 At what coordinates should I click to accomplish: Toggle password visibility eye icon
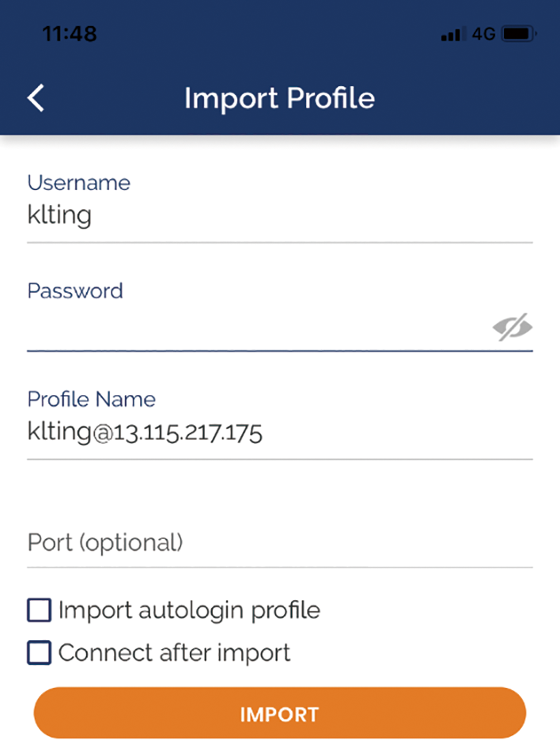[512, 327]
